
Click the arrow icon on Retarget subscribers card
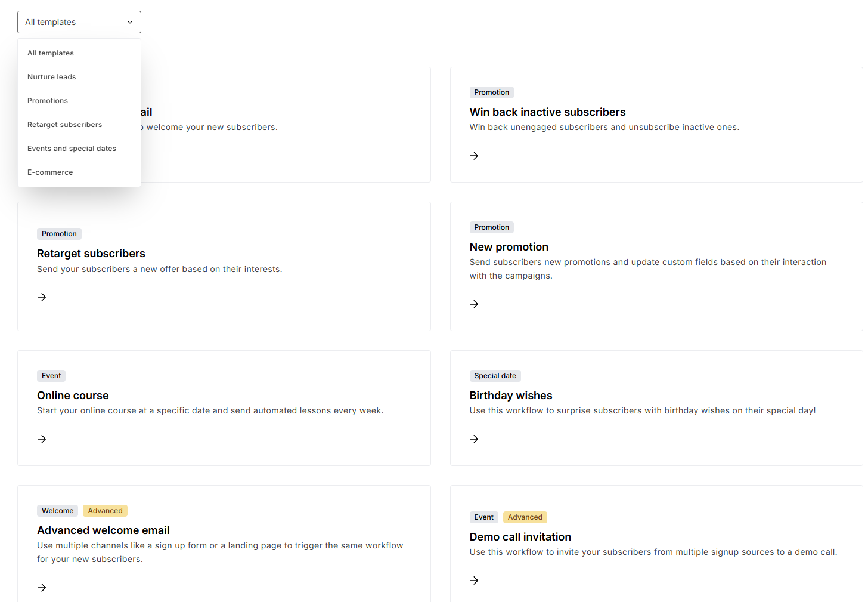42,297
